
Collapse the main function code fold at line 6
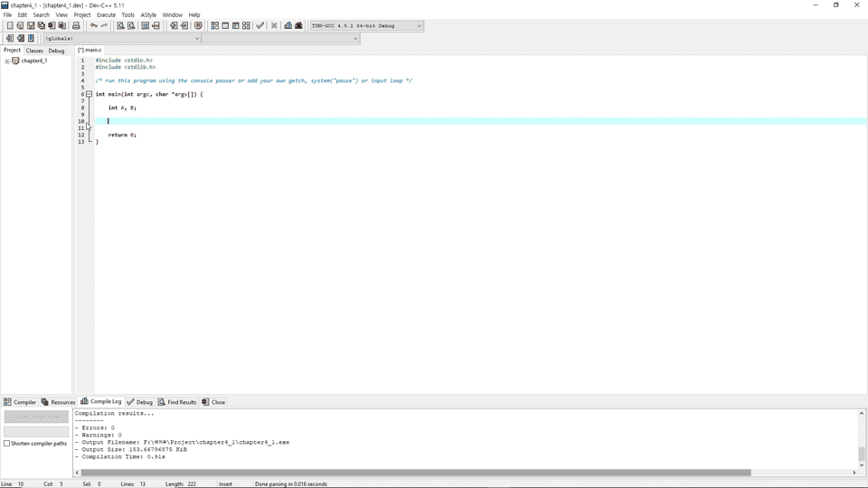point(89,94)
